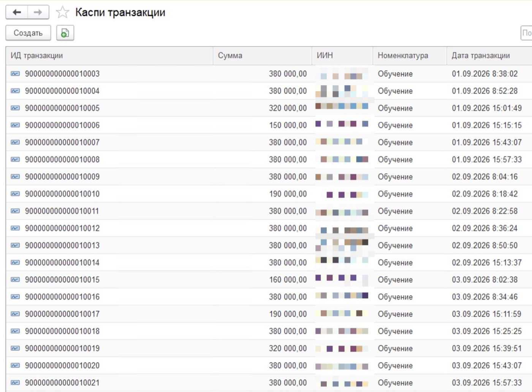532x392 pixels.
Task: Click the green copy-document icon next to Создать
Action: pyautogui.click(x=65, y=33)
